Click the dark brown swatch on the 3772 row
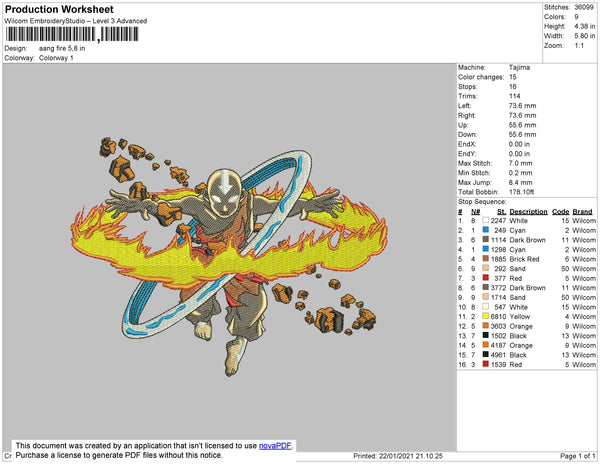 pyautogui.click(x=486, y=287)
